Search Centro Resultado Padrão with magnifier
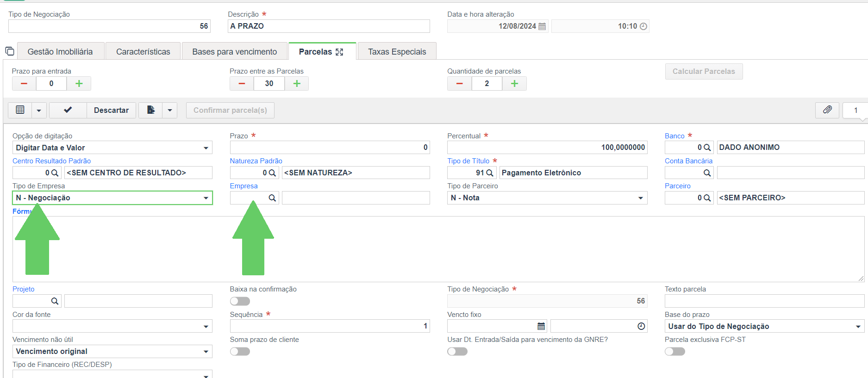The width and height of the screenshot is (868, 378). [x=55, y=173]
